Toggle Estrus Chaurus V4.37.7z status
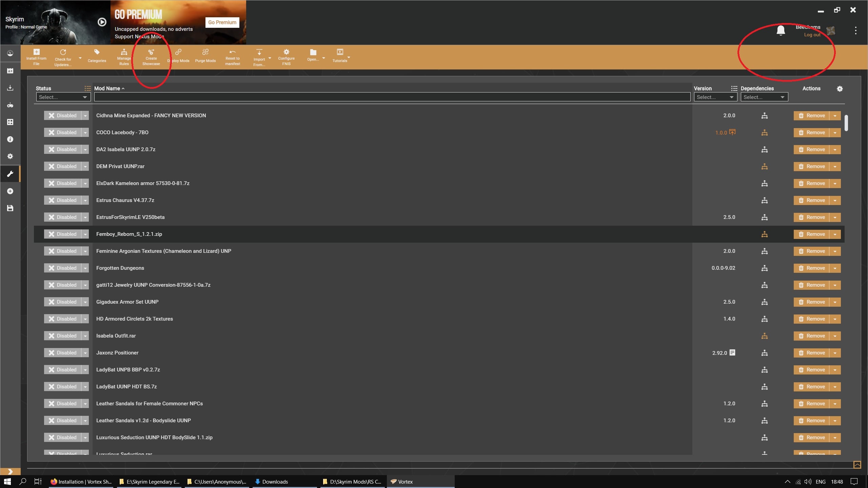Image resolution: width=868 pixels, height=488 pixels. point(63,200)
